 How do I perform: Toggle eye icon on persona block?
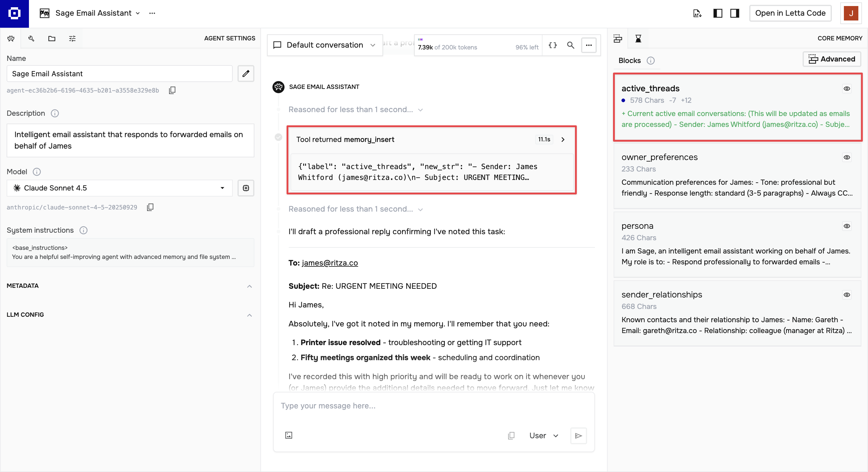coord(846,226)
